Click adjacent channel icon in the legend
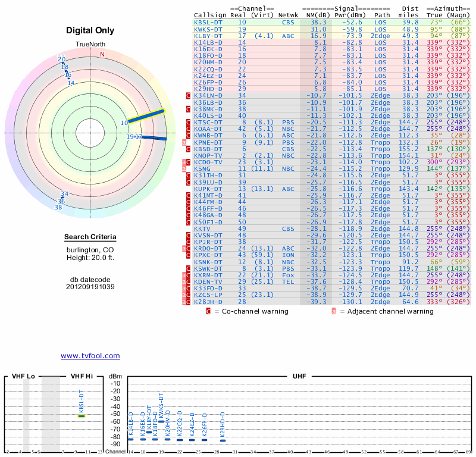 334,311
